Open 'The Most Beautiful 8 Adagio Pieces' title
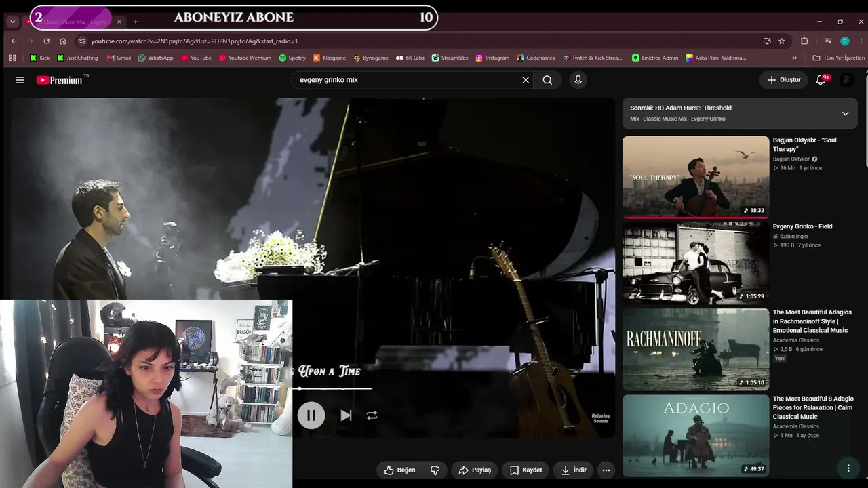 pyautogui.click(x=813, y=407)
